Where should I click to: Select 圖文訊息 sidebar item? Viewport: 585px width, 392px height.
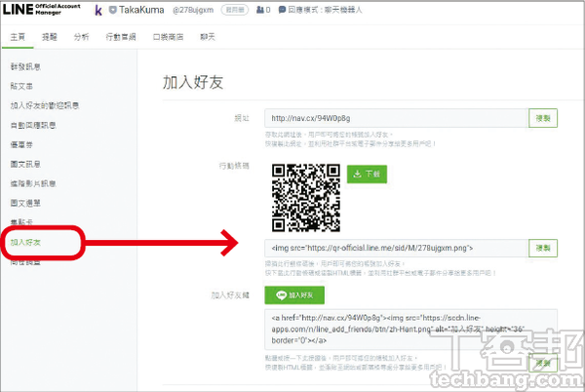(x=25, y=164)
